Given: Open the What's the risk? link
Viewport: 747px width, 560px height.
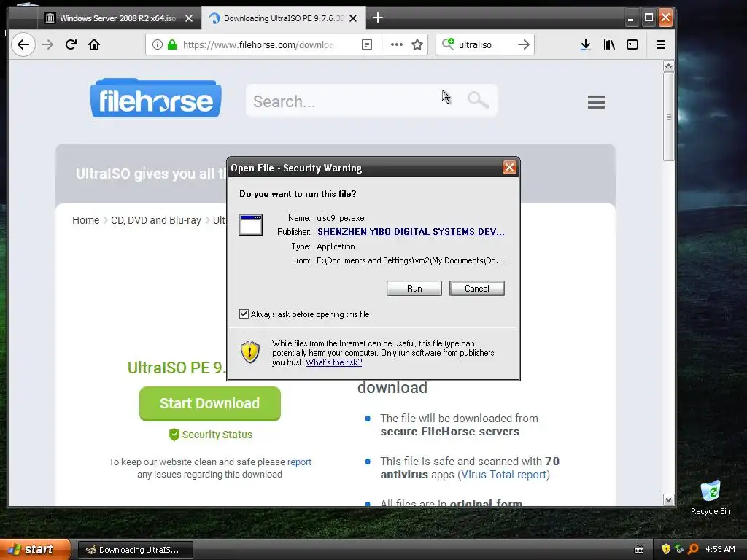Looking at the screenshot, I should pos(333,362).
